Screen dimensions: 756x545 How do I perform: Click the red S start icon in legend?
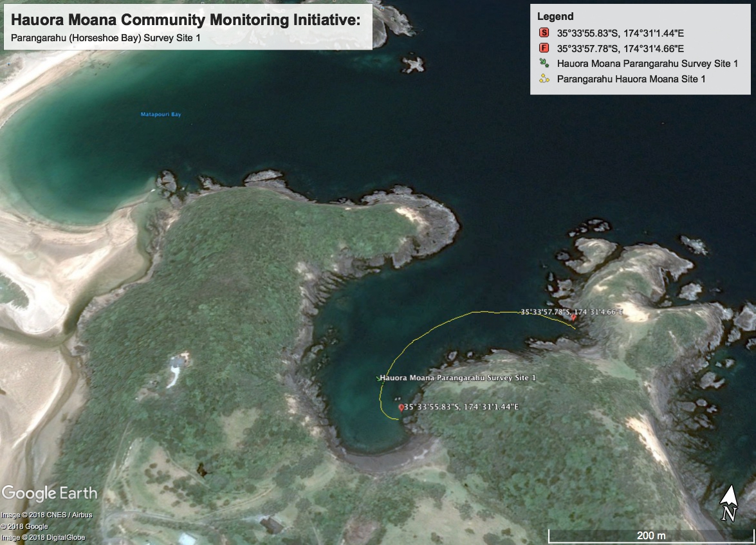pyautogui.click(x=544, y=33)
